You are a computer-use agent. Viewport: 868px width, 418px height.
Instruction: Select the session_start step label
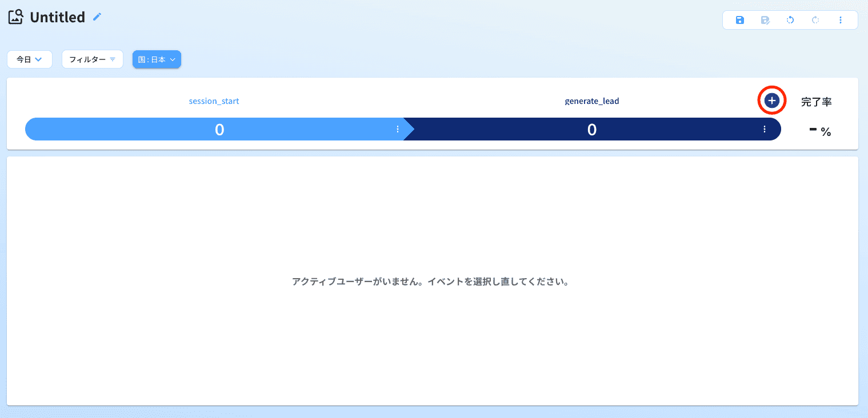(214, 101)
